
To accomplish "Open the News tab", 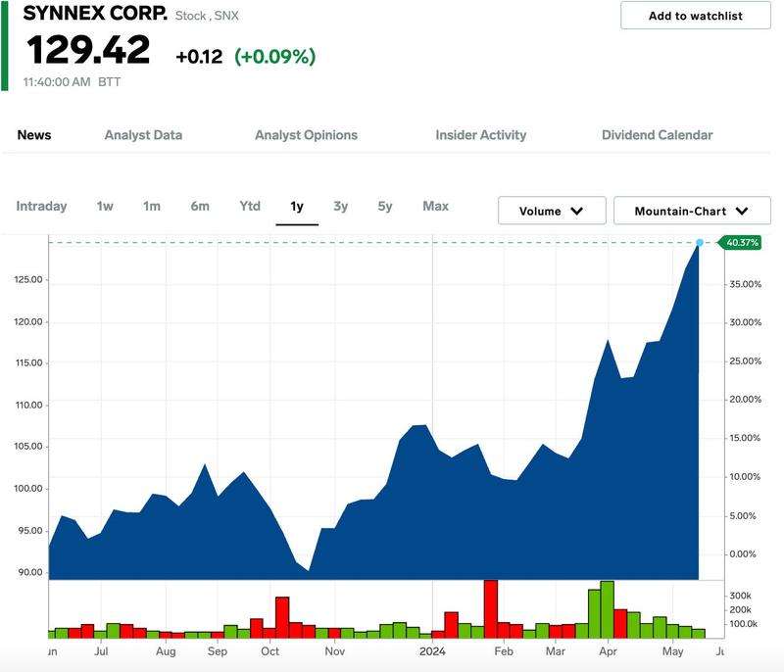I will [34, 135].
